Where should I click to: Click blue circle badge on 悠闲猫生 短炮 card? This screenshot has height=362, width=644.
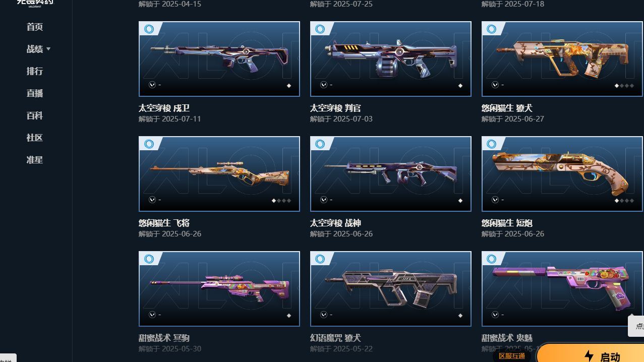click(x=492, y=144)
